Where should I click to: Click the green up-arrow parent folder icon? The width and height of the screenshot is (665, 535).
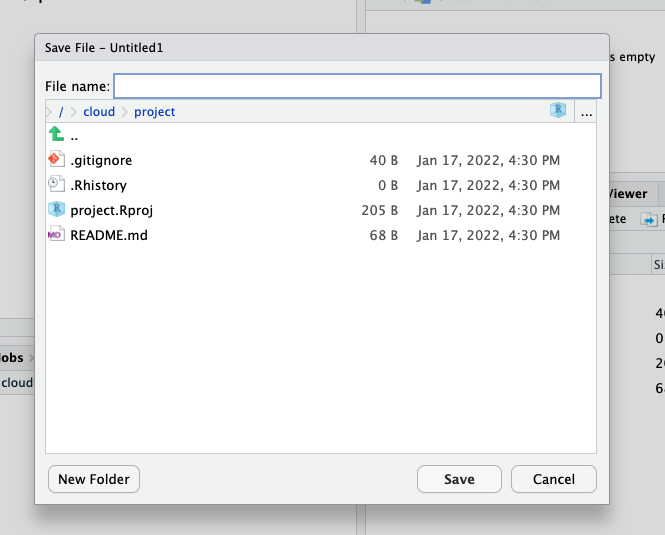(56, 135)
